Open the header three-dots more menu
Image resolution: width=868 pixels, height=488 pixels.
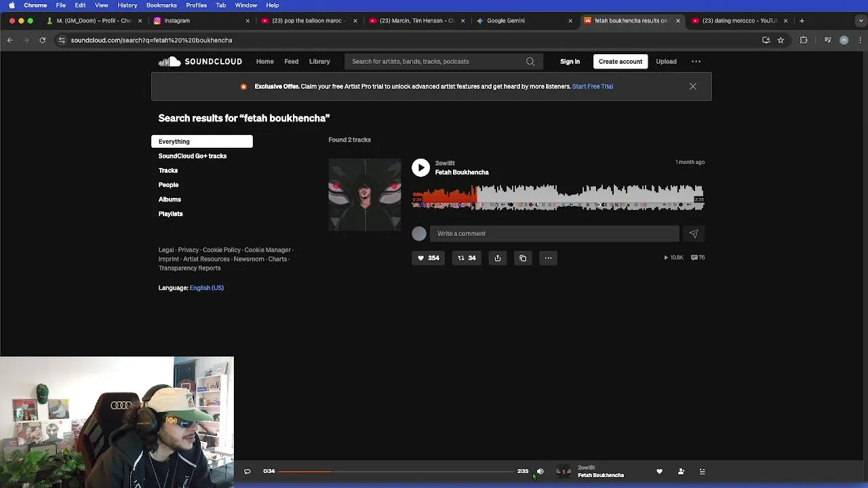pyautogui.click(x=696, y=62)
